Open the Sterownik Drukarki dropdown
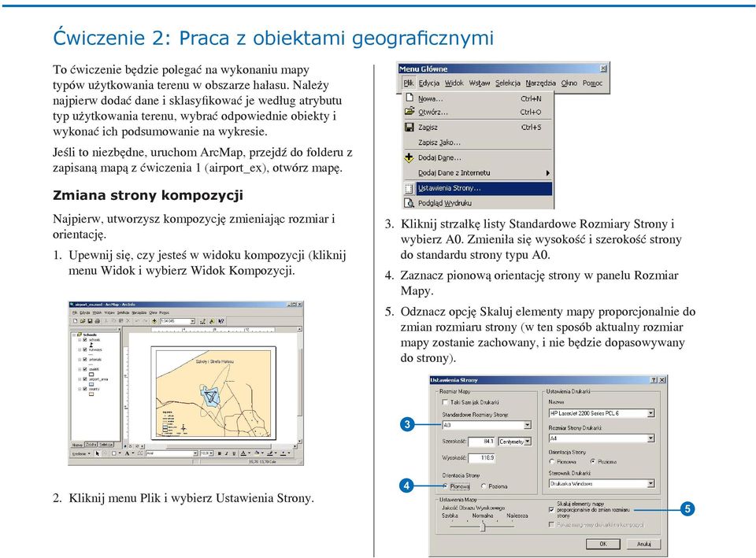756x558 pixels. [x=651, y=483]
